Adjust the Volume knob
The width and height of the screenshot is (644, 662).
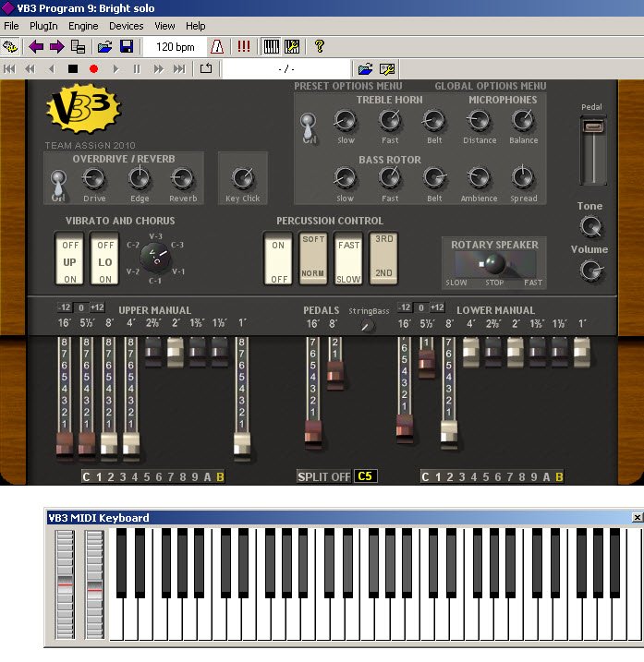pos(590,271)
